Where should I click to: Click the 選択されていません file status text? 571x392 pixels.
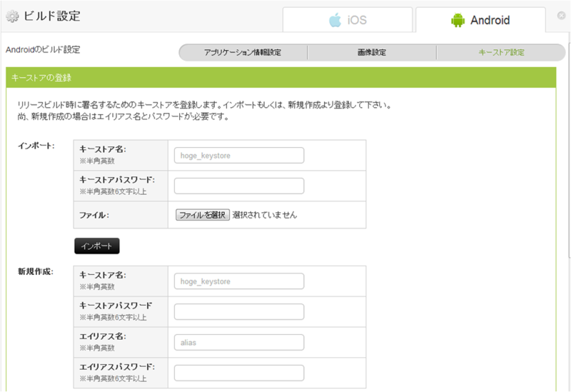[x=265, y=215]
